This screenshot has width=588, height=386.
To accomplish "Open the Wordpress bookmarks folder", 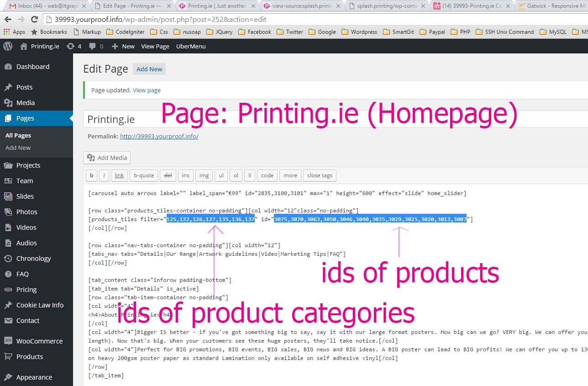I will tap(359, 32).
